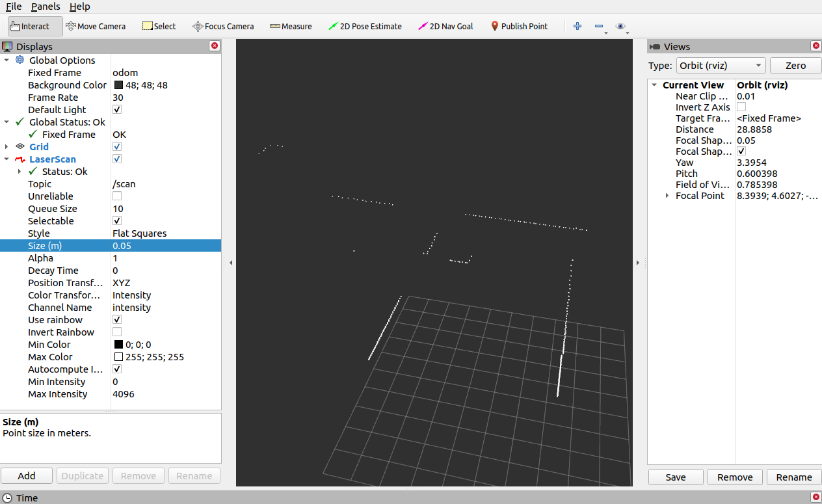Collapse right Views panel with arrow handle
This screenshot has height=504, width=822.
tap(638, 263)
